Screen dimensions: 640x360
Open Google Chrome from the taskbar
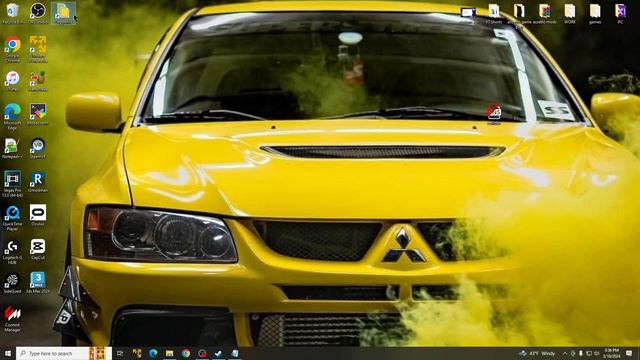[186, 353]
